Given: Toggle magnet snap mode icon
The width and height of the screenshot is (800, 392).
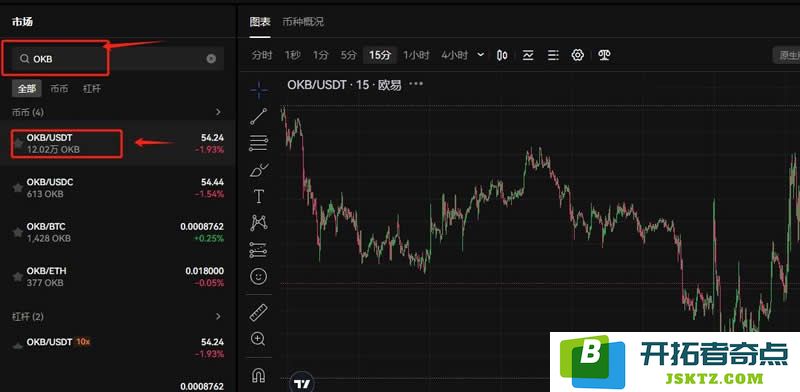Looking at the screenshot, I should [259, 375].
